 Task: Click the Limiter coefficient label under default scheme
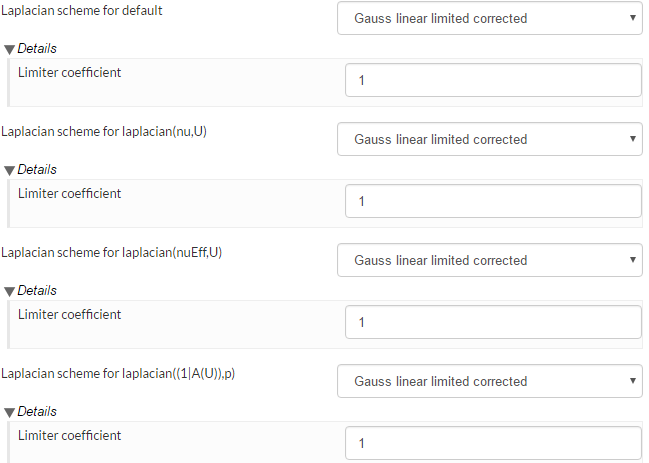click(x=70, y=73)
